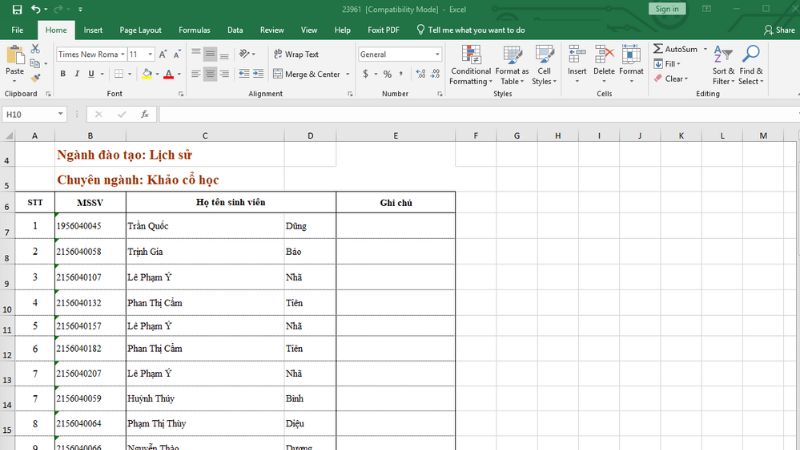Select the Format Painter brush icon
Screen dimensions: 800x450
click(x=37, y=77)
